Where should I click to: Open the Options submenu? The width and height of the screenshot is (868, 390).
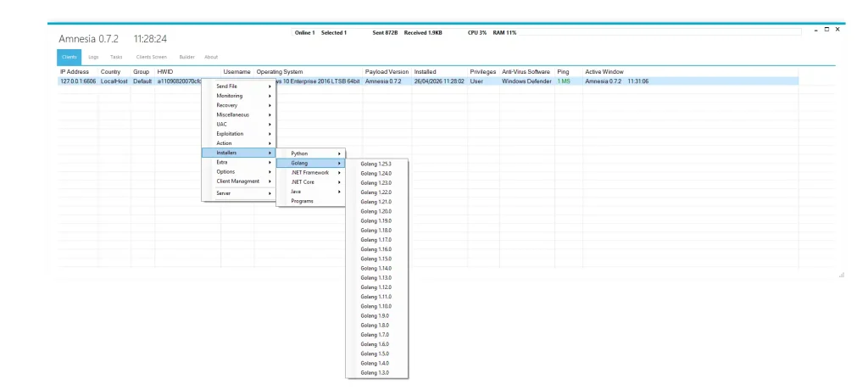[238, 171]
